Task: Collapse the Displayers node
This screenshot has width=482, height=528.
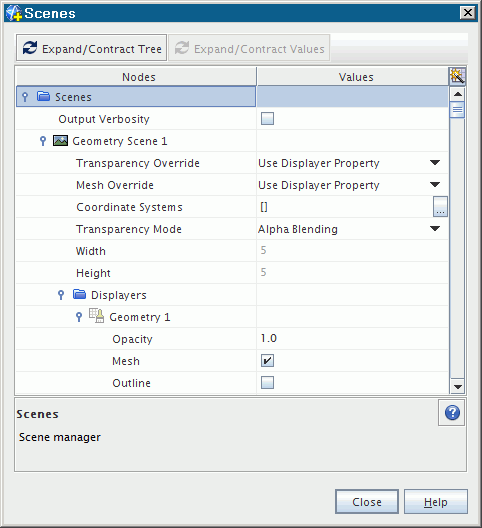Action: [61, 295]
